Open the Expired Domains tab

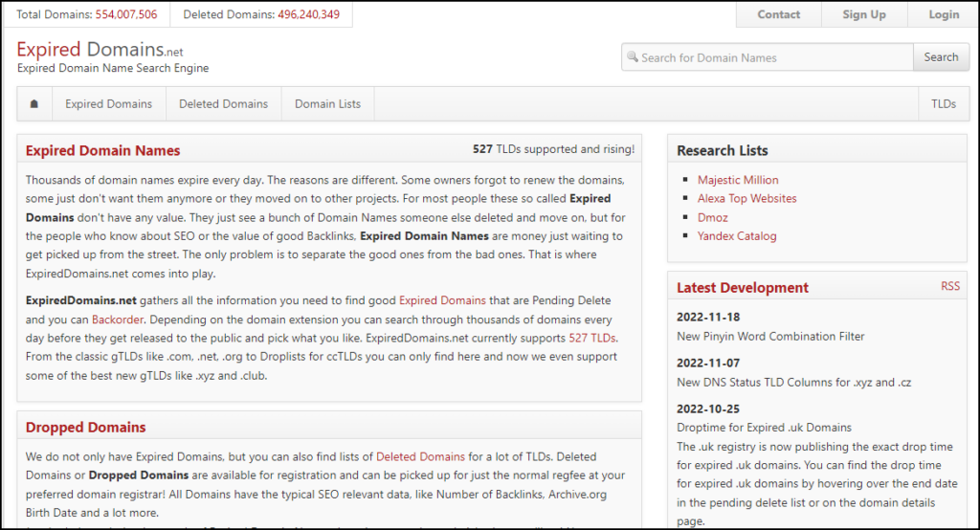[109, 103]
